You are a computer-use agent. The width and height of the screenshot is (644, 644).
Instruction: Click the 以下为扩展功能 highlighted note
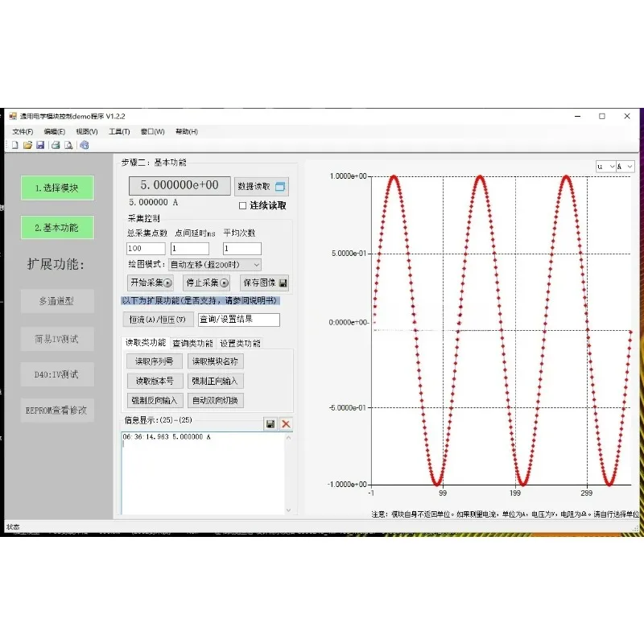200,300
